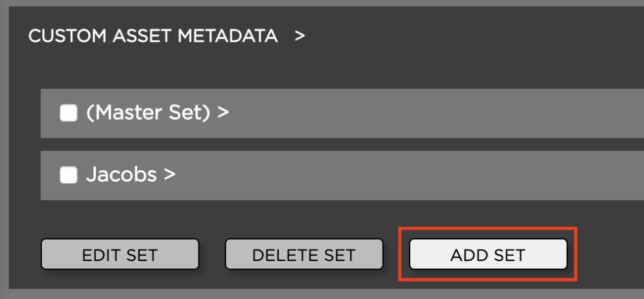Click the EDIT SET button

coord(120,255)
